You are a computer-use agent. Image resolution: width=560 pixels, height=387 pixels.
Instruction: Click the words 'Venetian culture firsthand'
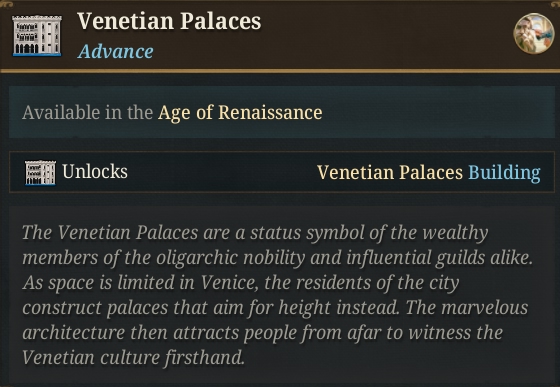pos(134,358)
